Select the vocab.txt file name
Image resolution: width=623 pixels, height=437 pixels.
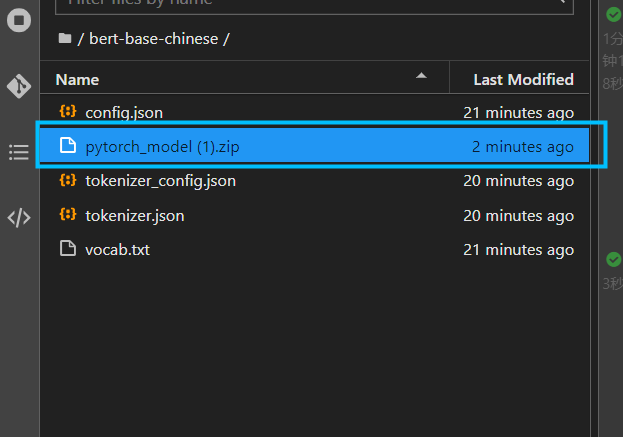click(x=117, y=249)
